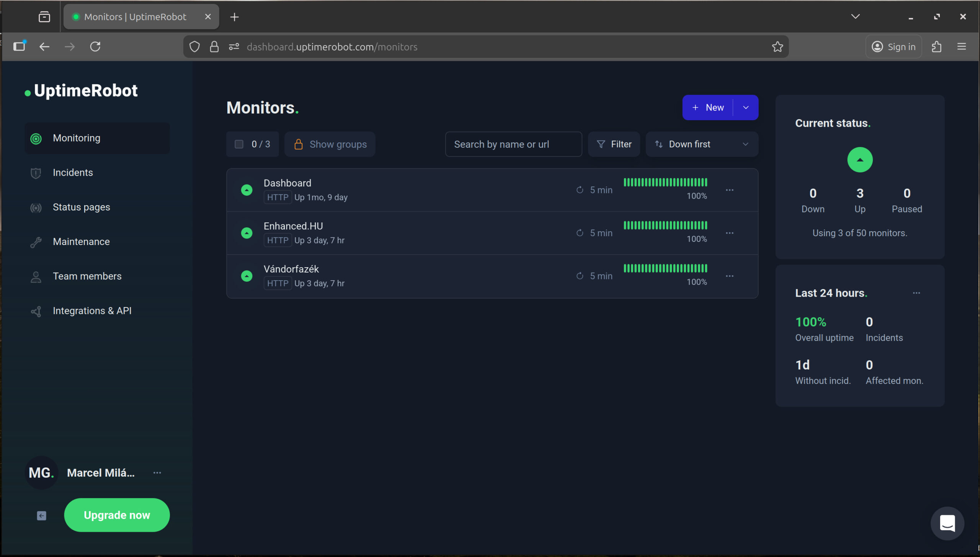Open the Filter button
The height and width of the screenshot is (557, 980).
tap(614, 144)
